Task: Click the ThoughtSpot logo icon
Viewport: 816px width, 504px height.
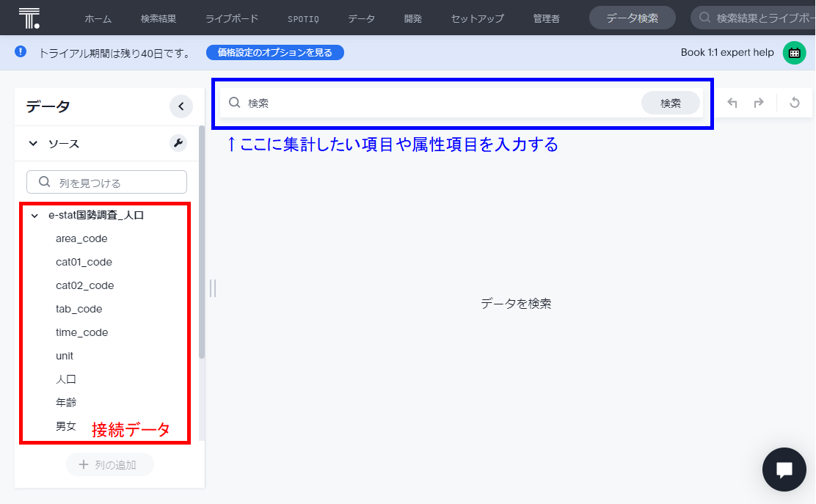Action: 29,18
